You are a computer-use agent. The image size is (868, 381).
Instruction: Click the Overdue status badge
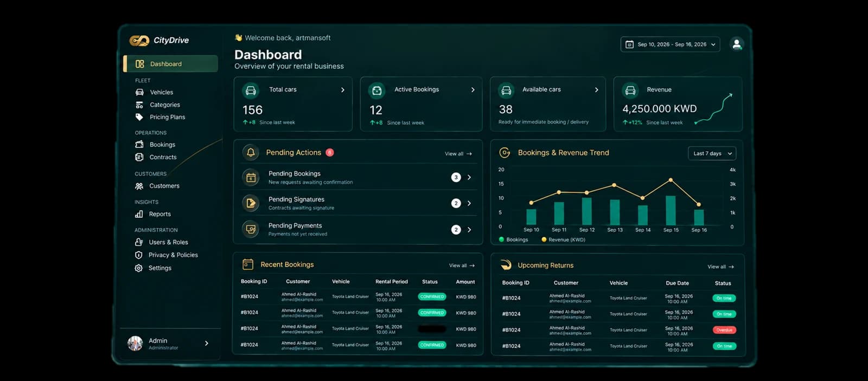point(724,330)
